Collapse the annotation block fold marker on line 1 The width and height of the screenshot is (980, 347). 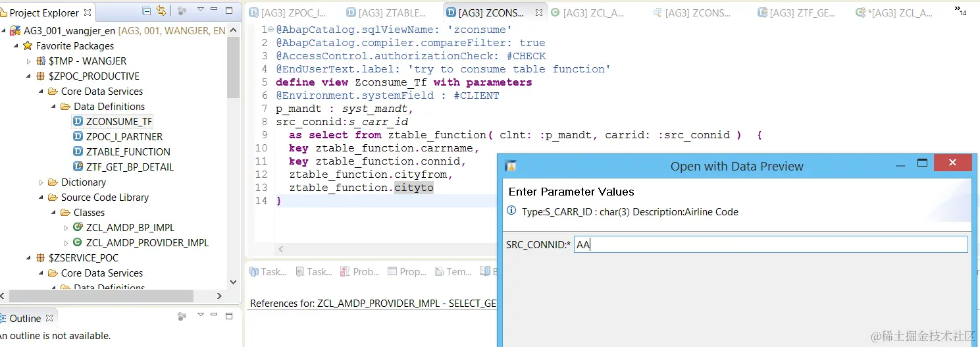point(272,30)
